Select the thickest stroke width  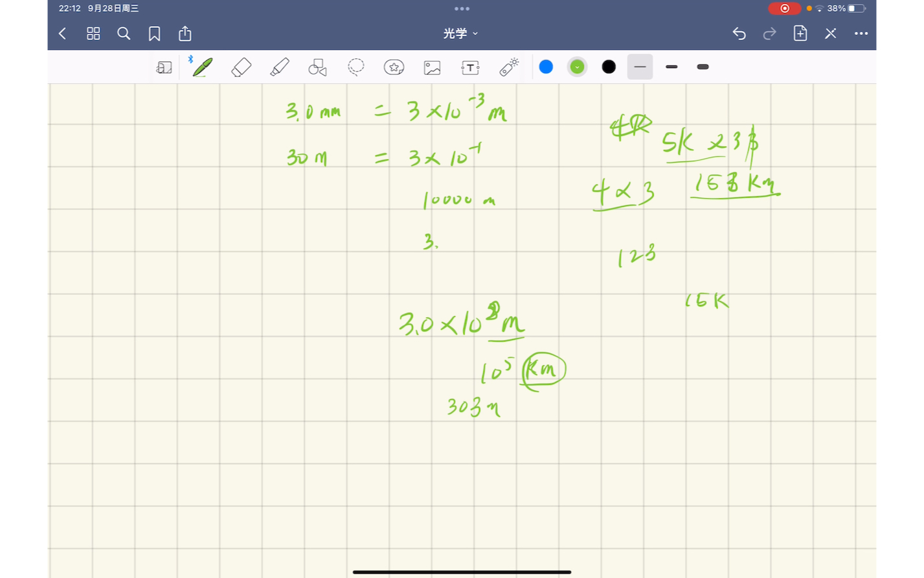[x=703, y=67]
